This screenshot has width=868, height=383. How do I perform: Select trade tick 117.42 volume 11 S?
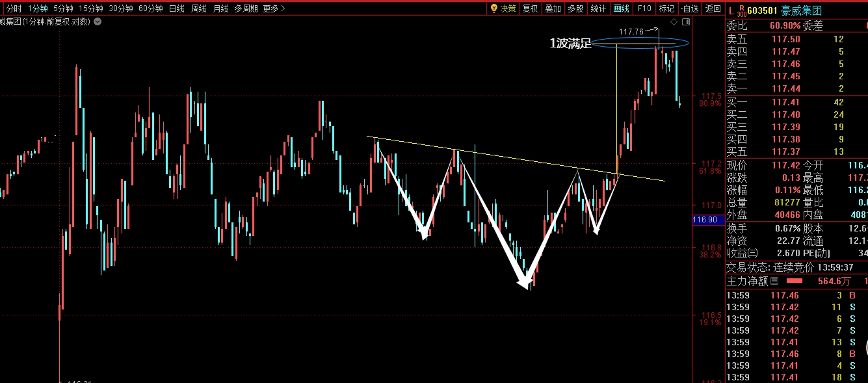[x=796, y=307]
